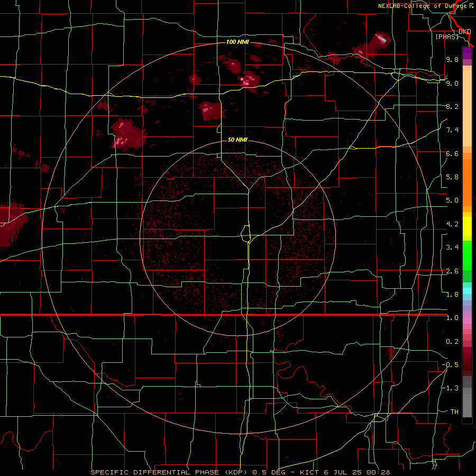The image size is (476, 476).
Task: Pick the cyan segment of the color bar
Action: pyautogui.click(x=467, y=291)
